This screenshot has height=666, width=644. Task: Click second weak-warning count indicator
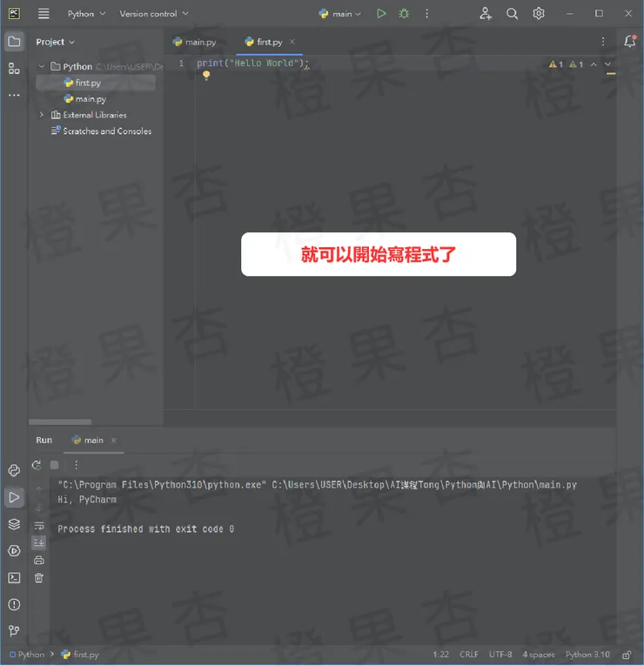(x=576, y=64)
